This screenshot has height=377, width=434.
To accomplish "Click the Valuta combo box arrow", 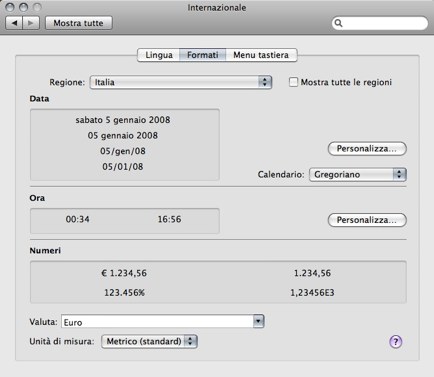I will pyautogui.click(x=258, y=321).
